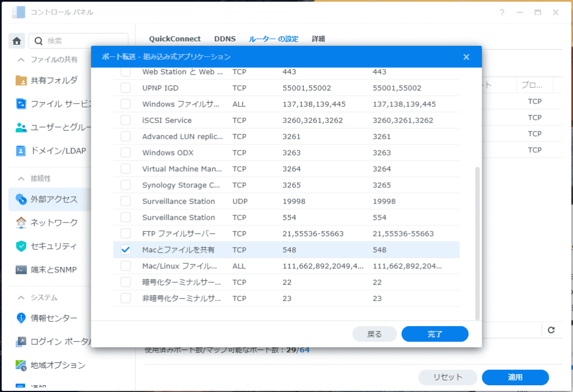The width and height of the screenshot is (573, 392).
Task: Click the 検索 search input field
Action: click(78, 41)
